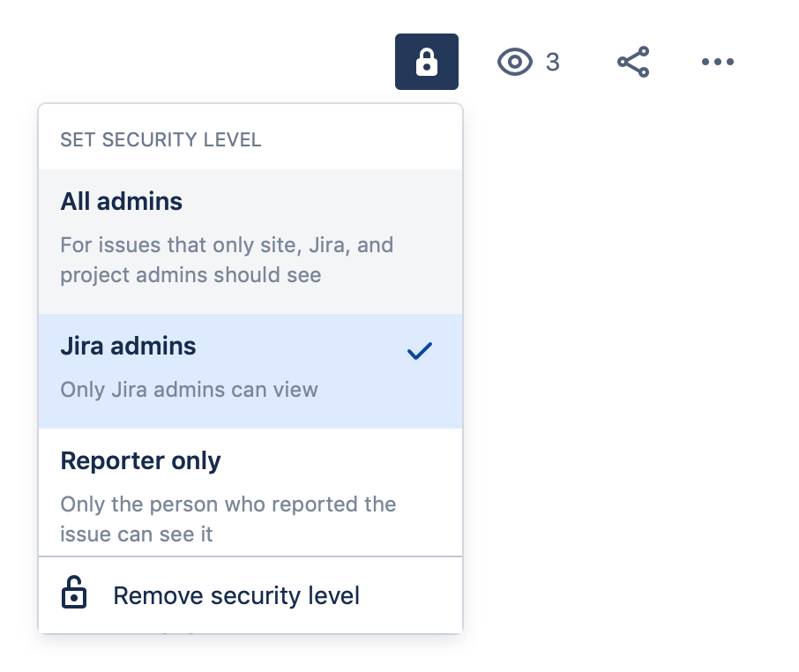The height and width of the screenshot is (672, 799).
Task: Toggle the watchers eye icon
Action: [x=515, y=62]
